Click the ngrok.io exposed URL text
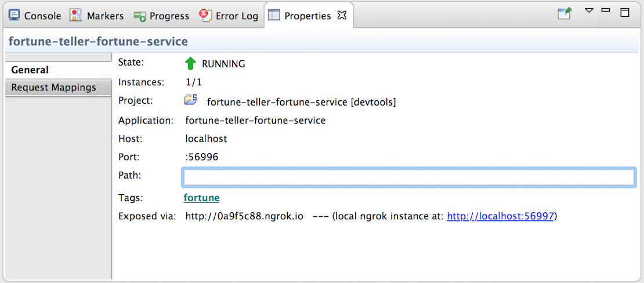The image size is (644, 283). tap(244, 216)
